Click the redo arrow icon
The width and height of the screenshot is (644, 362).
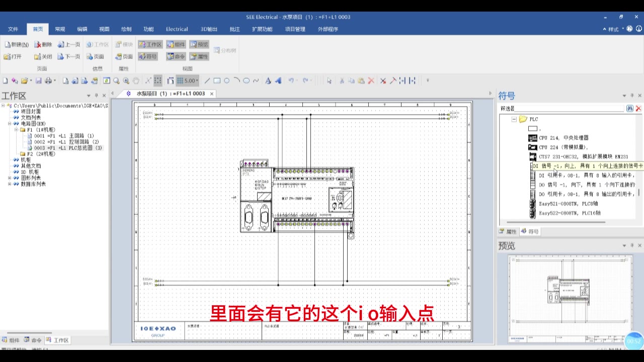(x=305, y=80)
